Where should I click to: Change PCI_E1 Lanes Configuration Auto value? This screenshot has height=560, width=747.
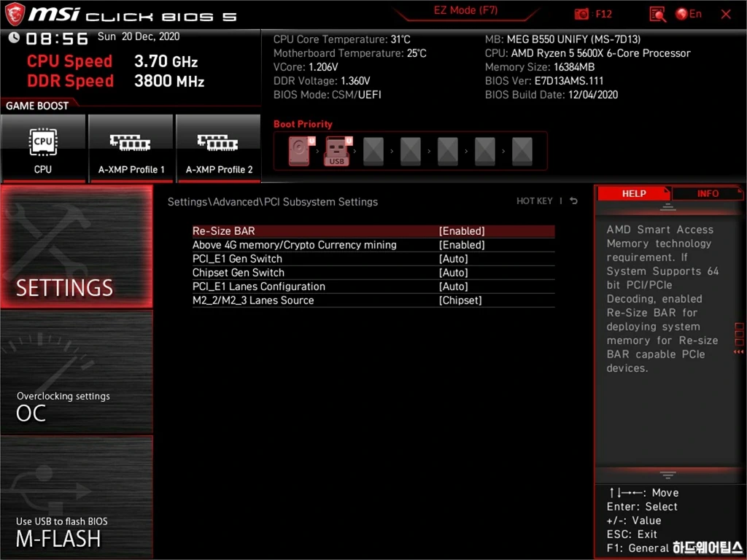(x=454, y=286)
